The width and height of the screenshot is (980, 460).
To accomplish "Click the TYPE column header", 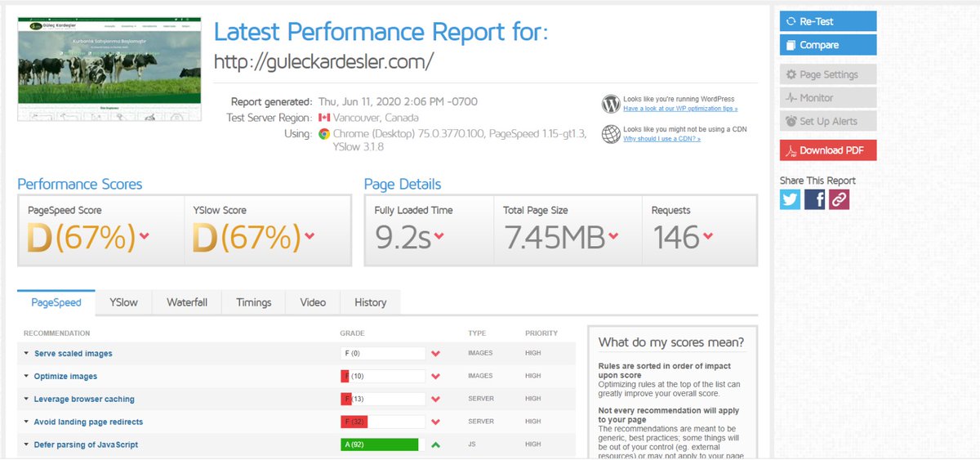I will click(477, 333).
